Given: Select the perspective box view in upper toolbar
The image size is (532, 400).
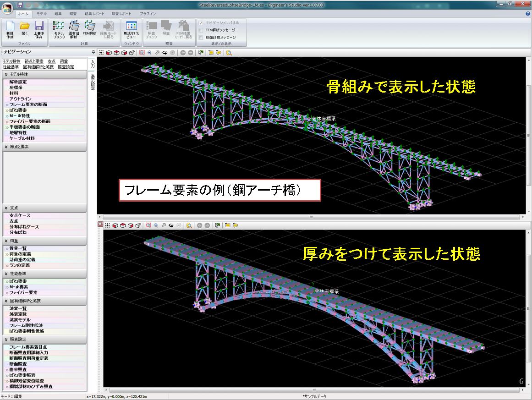Looking at the screenshot, I should coord(132,53).
